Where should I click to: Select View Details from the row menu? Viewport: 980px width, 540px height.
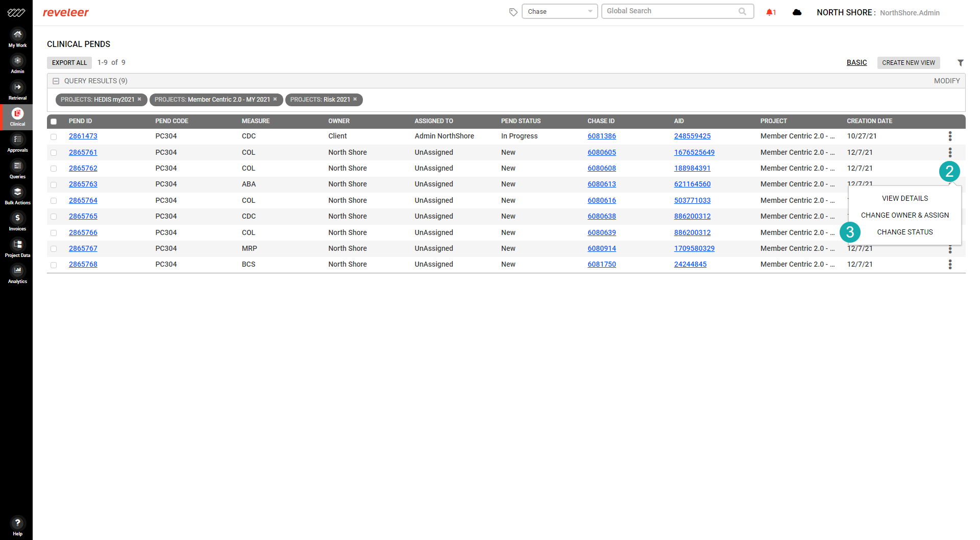904,198
